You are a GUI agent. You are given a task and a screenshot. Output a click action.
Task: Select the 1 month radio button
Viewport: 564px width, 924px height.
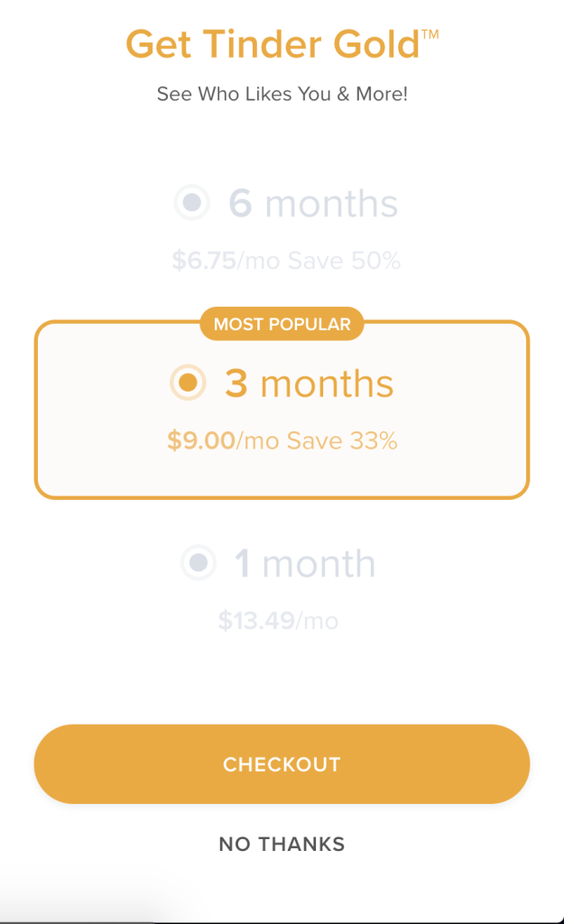click(x=198, y=564)
